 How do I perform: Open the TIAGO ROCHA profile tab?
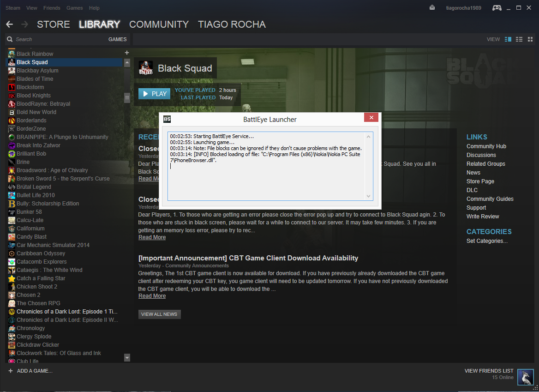232,24
